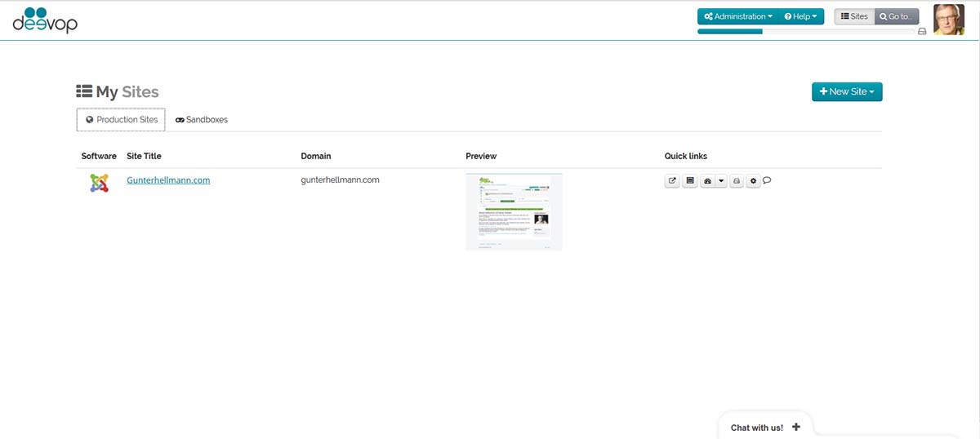Screen dimensions: 980x439
Task: Open the Administration dropdown menu
Action: 737,16
